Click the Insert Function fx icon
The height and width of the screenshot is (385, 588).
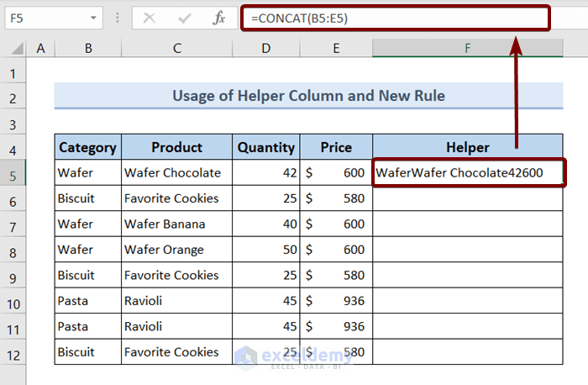pyautogui.click(x=218, y=18)
